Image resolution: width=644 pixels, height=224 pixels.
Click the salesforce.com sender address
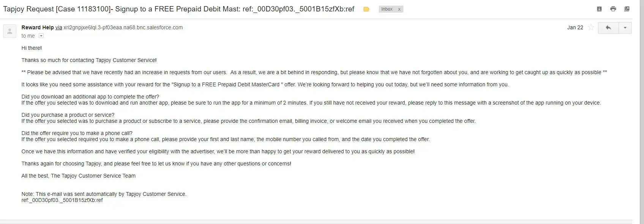(123, 27)
